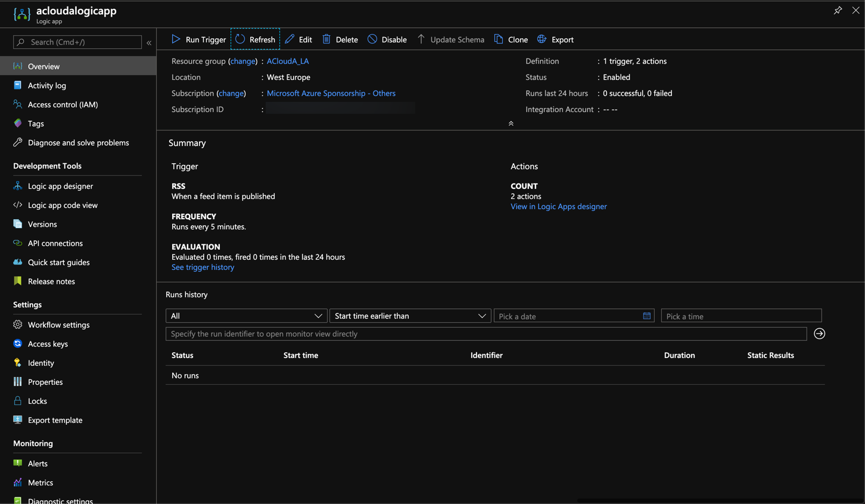Click the Delete trash icon
This screenshot has height=504, width=865.
pyautogui.click(x=326, y=39)
